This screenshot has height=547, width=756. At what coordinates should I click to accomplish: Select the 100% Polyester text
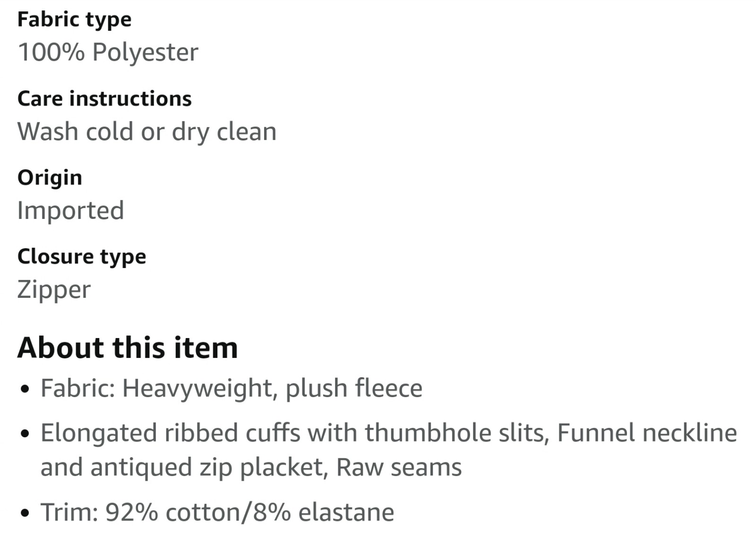tap(108, 52)
